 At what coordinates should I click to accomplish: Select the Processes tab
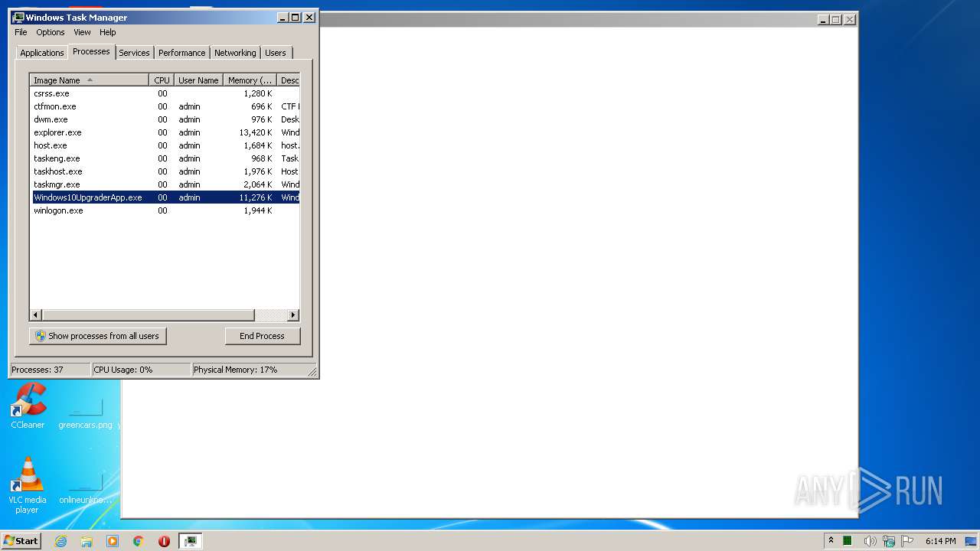tap(91, 51)
